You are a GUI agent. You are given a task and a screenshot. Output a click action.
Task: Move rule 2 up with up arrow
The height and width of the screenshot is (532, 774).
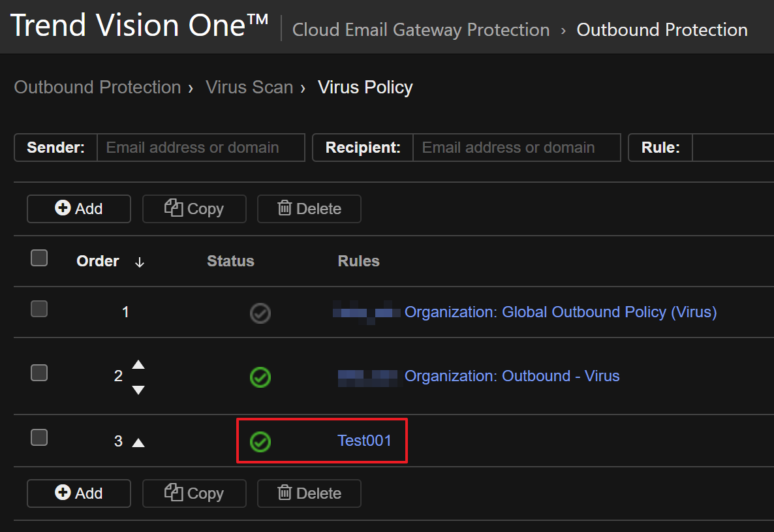[138, 364]
